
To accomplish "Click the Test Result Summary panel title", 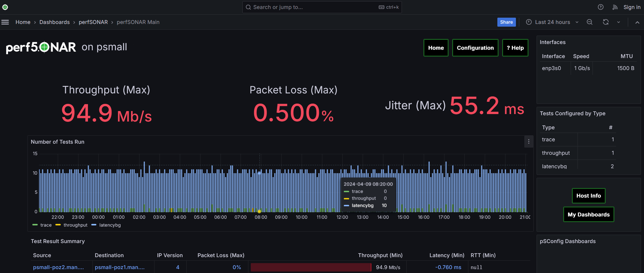I will [58, 241].
